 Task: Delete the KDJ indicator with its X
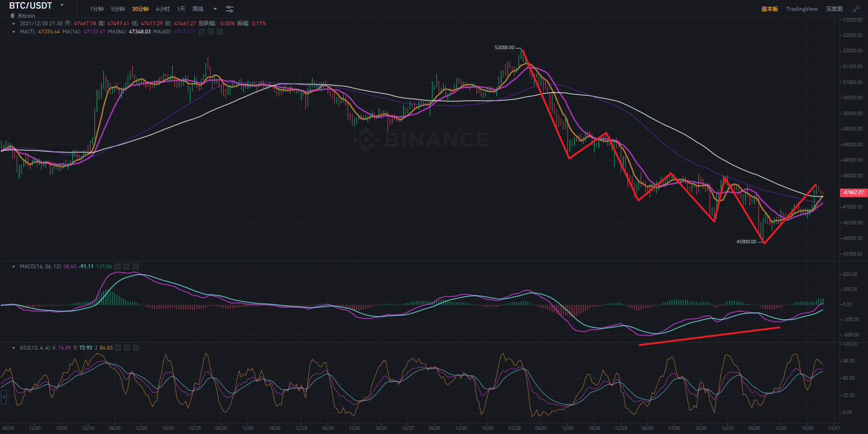tap(136, 348)
